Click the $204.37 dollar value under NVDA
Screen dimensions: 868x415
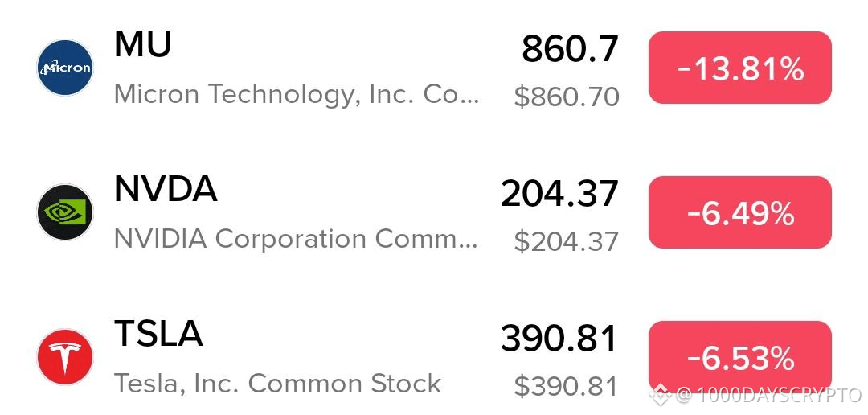(567, 241)
